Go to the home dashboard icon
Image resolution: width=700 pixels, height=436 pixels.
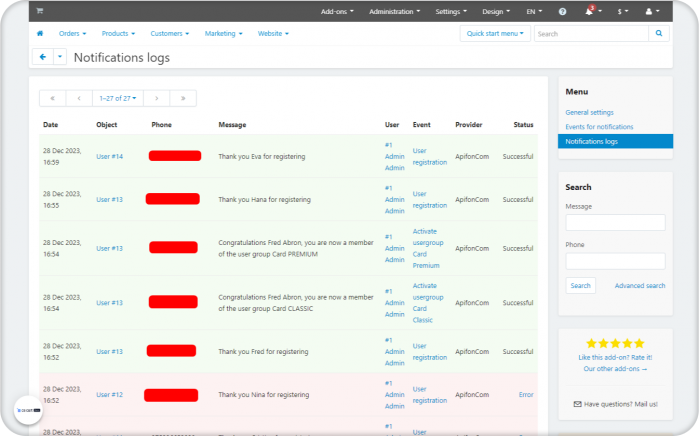point(40,33)
